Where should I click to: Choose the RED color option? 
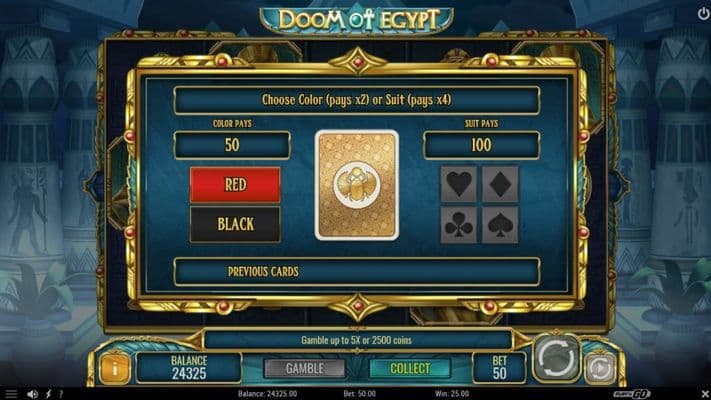click(x=235, y=184)
